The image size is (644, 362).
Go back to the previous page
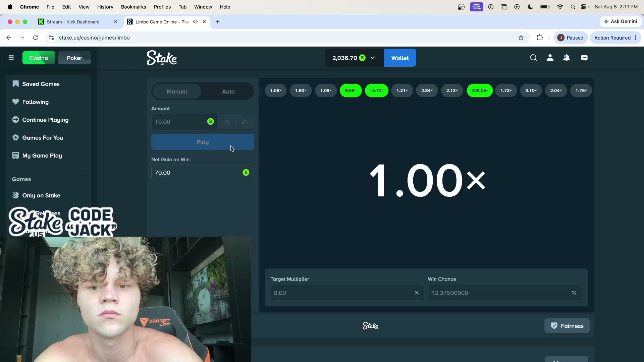(x=9, y=38)
